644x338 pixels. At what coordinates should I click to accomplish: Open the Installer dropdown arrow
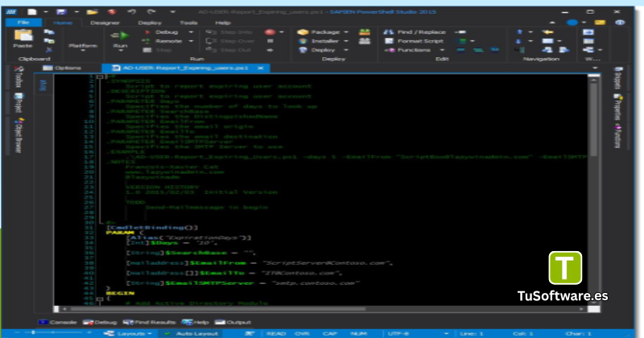(x=346, y=41)
